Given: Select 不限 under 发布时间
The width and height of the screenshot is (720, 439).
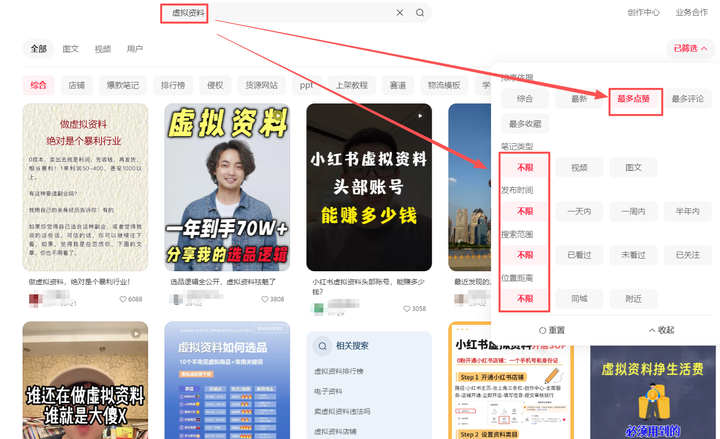Looking at the screenshot, I should pos(525,211).
